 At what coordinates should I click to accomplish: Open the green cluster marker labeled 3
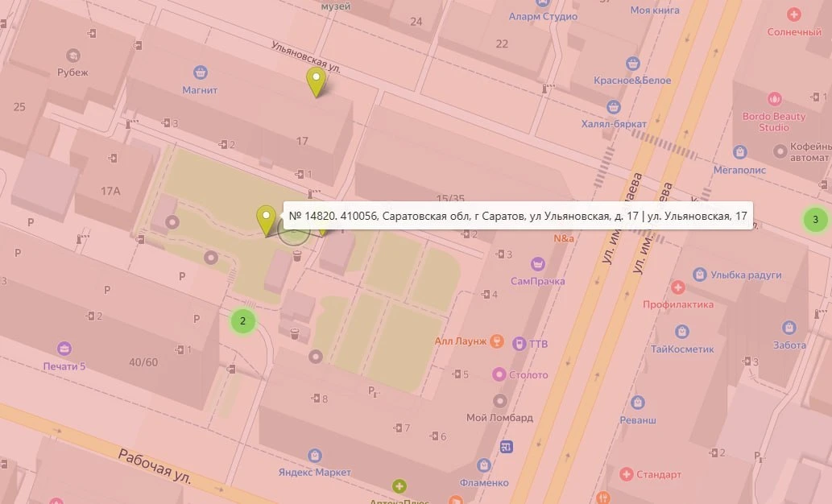pyautogui.click(x=816, y=219)
